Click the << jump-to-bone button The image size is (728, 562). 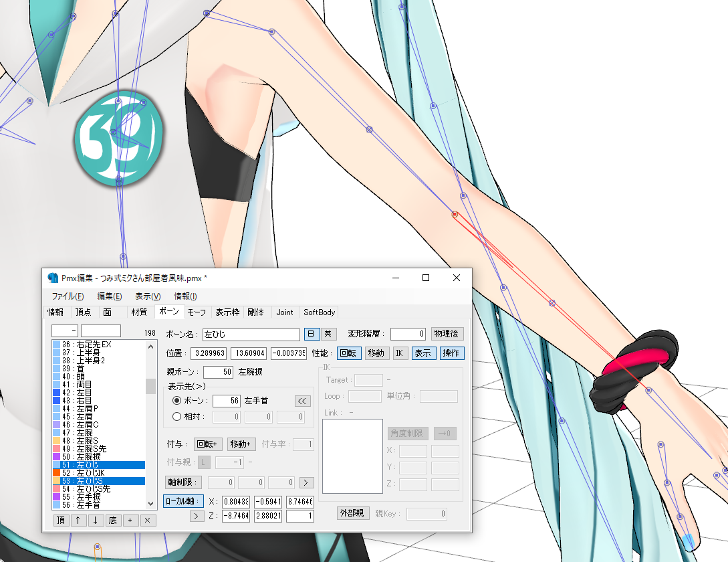pyautogui.click(x=302, y=401)
